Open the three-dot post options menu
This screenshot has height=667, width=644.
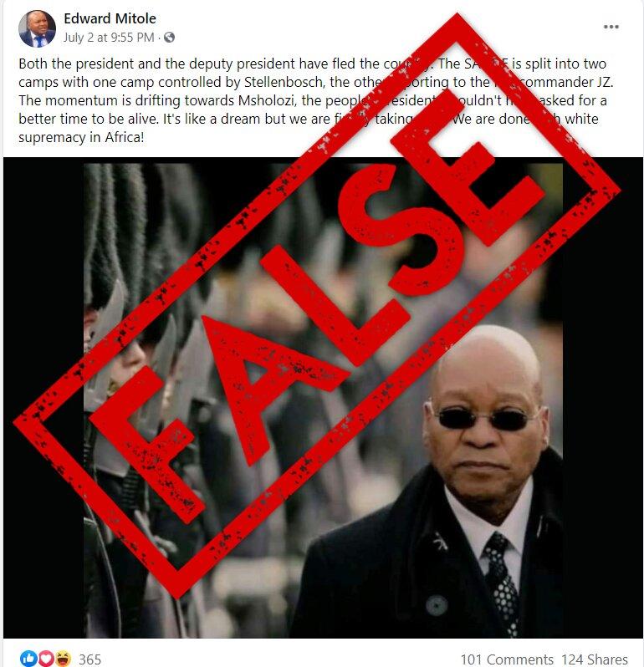[611, 27]
